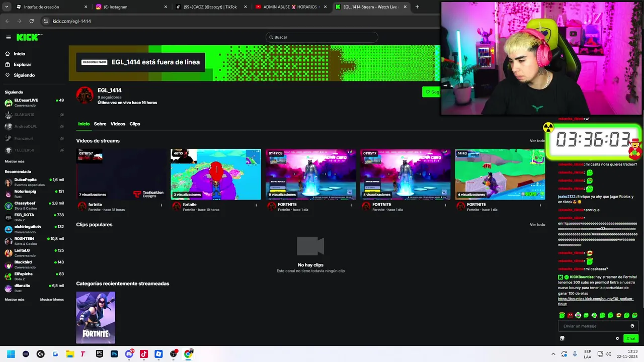
Task: Switch to ADMIN ABUSE YouTube tab
Action: point(290,7)
